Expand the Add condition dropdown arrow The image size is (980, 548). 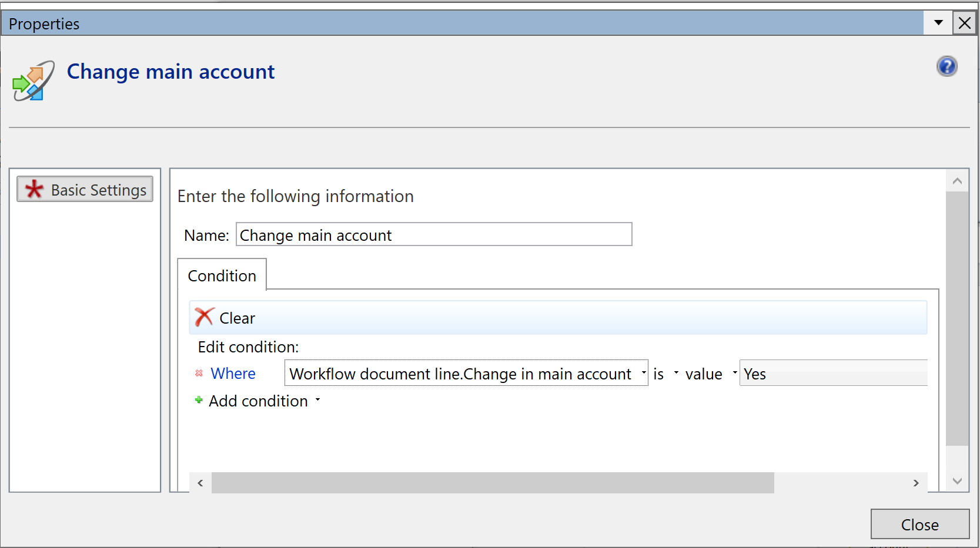click(317, 400)
